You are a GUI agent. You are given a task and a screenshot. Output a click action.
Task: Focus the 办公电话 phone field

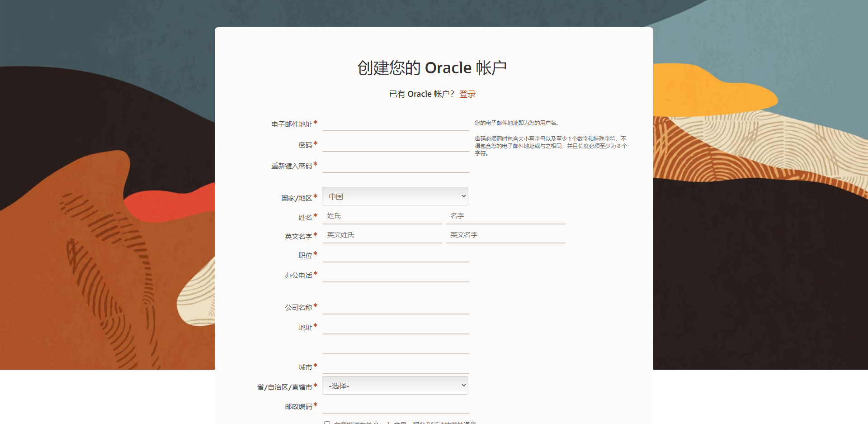point(396,275)
